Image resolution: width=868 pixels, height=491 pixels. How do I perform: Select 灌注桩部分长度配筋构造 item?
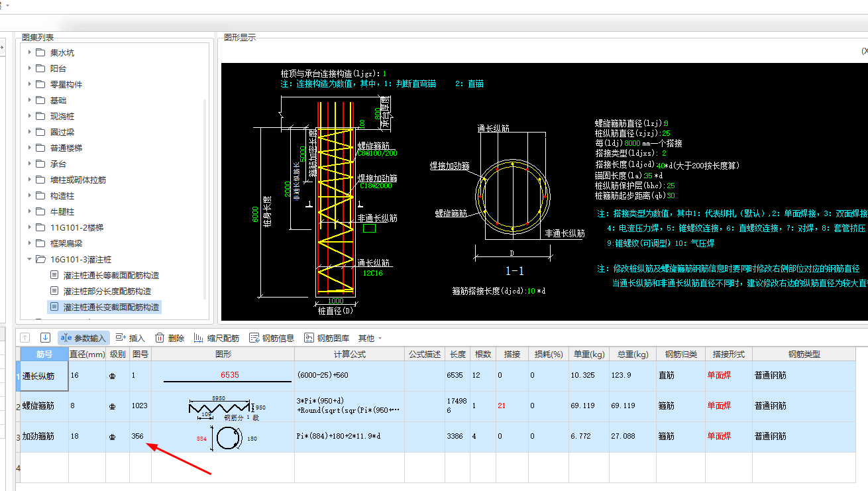[x=107, y=291]
